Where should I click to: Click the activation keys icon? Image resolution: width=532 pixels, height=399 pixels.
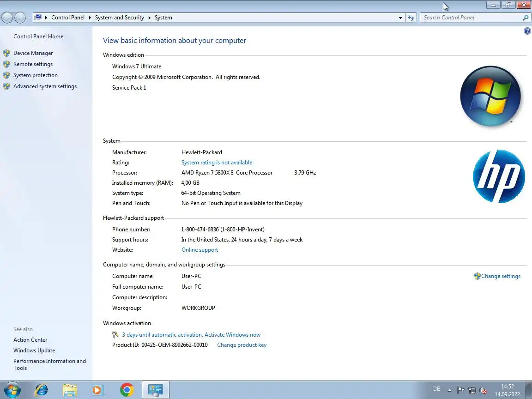(x=115, y=335)
